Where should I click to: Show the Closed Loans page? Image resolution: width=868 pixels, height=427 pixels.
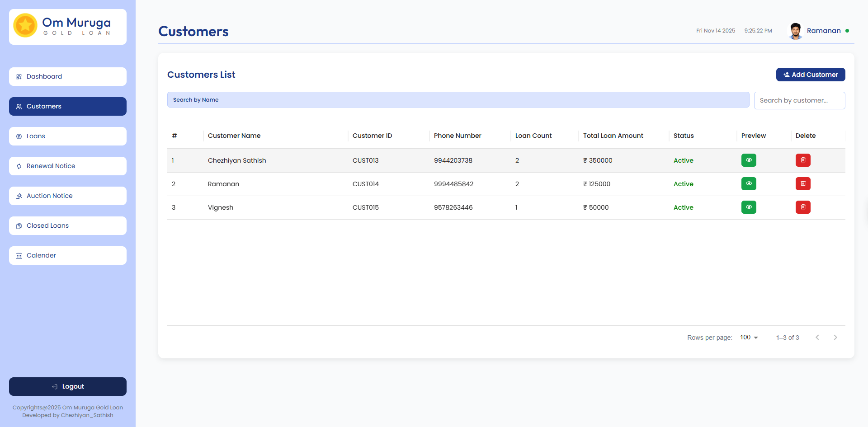point(68,225)
